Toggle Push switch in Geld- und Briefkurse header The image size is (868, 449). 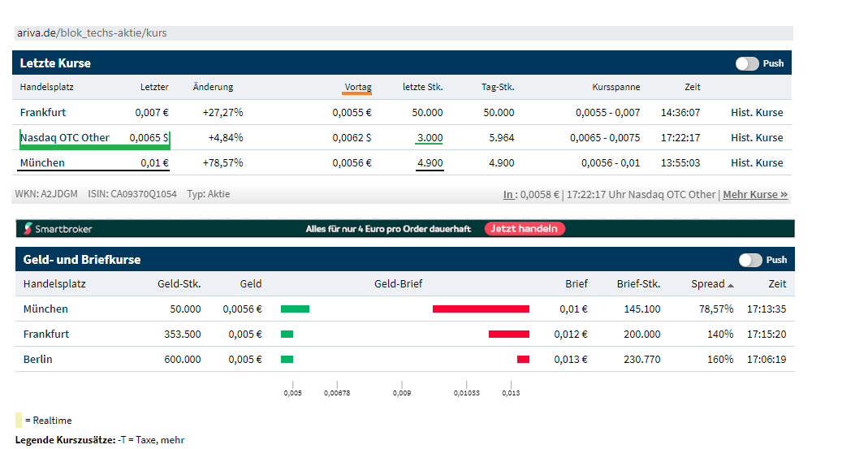click(749, 260)
